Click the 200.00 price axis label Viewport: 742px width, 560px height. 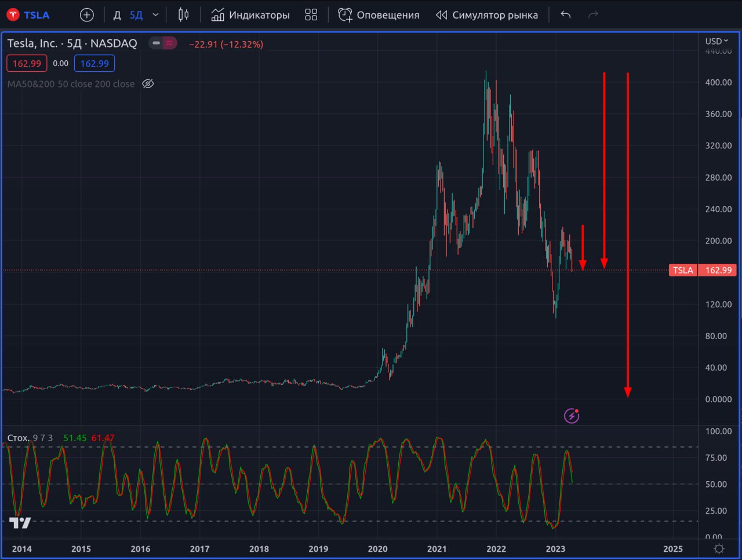pyautogui.click(x=719, y=241)
